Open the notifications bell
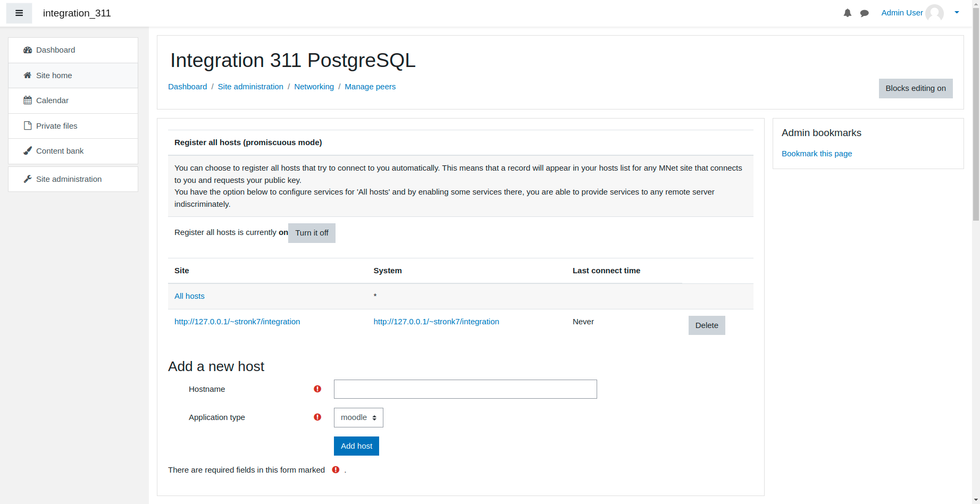 tap(848, 13)
